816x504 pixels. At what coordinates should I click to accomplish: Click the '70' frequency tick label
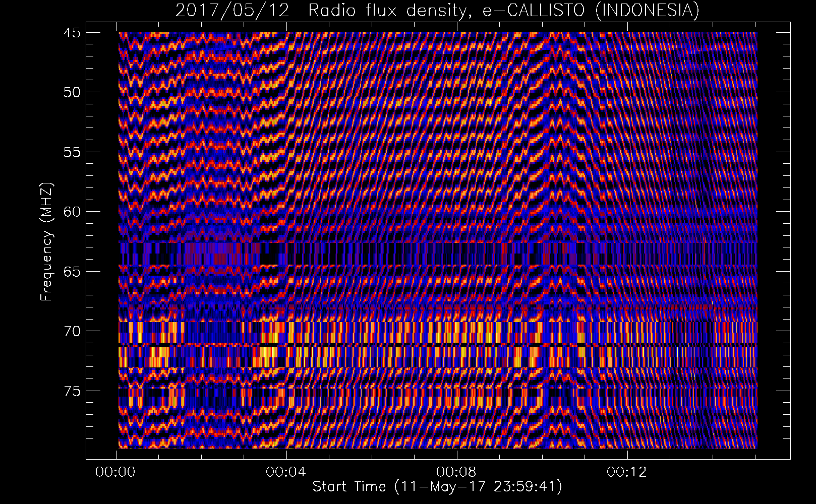pos(72,331)
